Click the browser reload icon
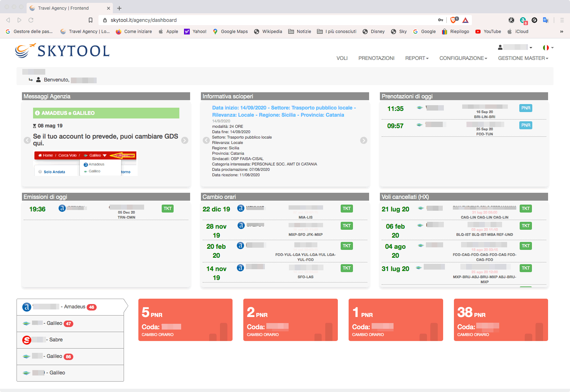Image resolution: width=570 pixels, height=392 pixels. (31, 20)
